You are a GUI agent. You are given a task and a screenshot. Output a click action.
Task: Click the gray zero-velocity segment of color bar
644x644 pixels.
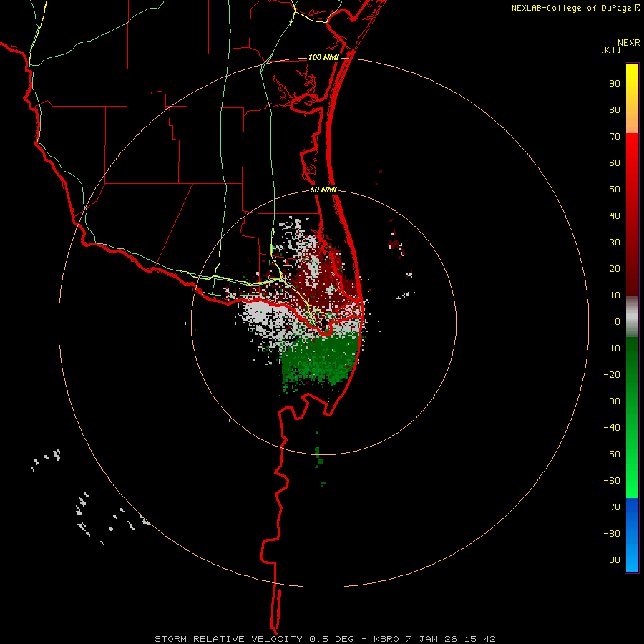pyautogui.click(x=632, y=317)
